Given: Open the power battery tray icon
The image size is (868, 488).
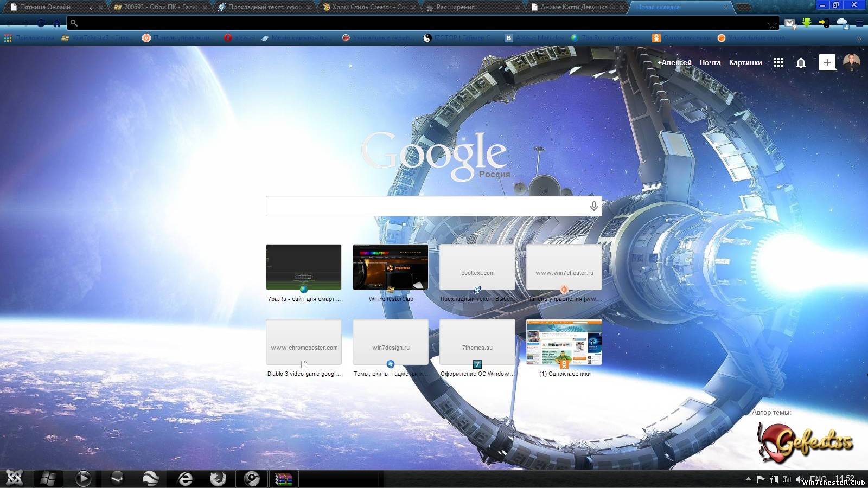Looking at the screenshot, I should point(774,479).
